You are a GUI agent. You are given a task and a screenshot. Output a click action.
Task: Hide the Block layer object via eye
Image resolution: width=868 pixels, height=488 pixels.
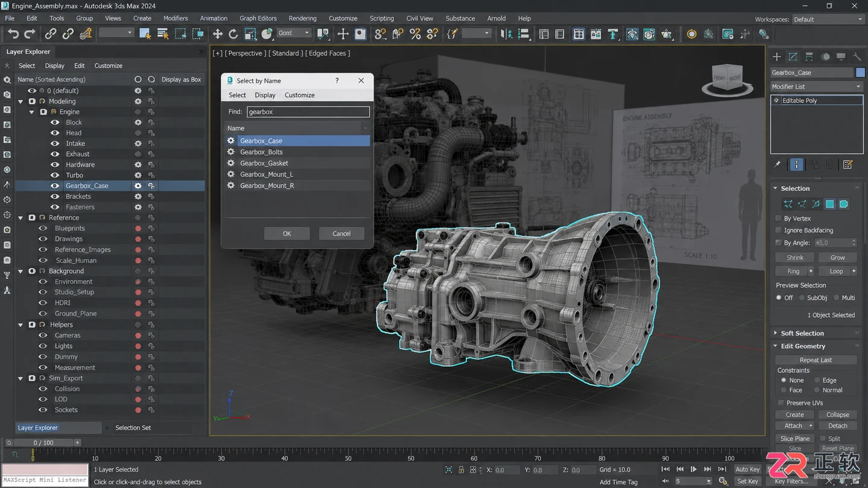55,122
